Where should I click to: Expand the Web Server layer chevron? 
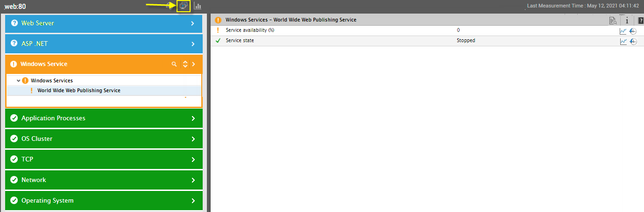click(x=193, y=23)
